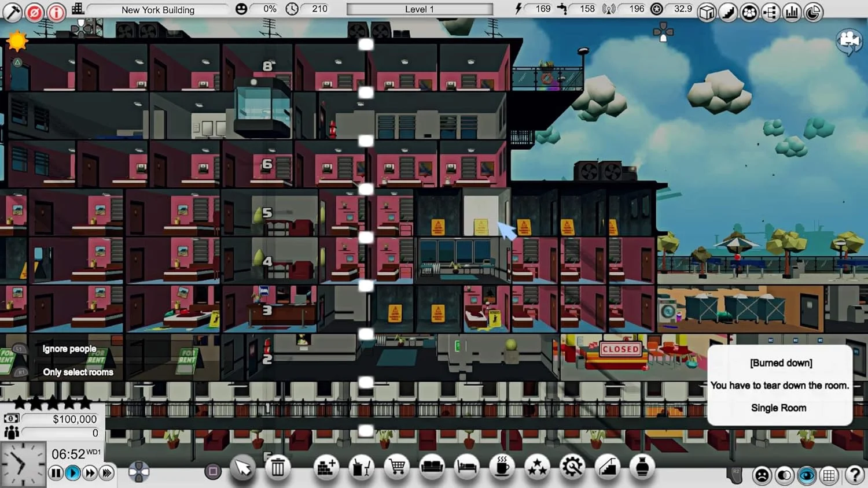This screenshot has width=868, height=488.
Task: Toggle the grid overlay
Action: click(x=829, y=475)
